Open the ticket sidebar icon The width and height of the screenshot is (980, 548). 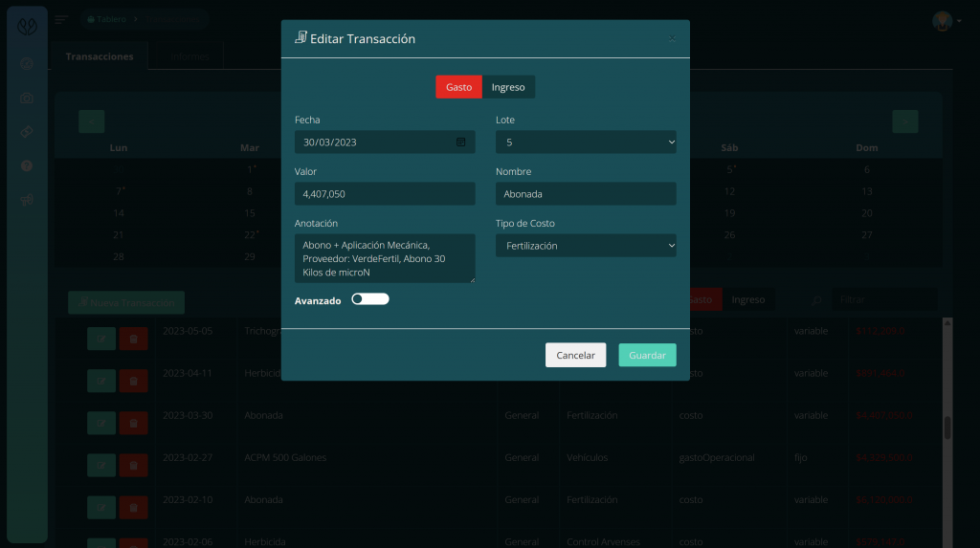[x=27, y=132]
